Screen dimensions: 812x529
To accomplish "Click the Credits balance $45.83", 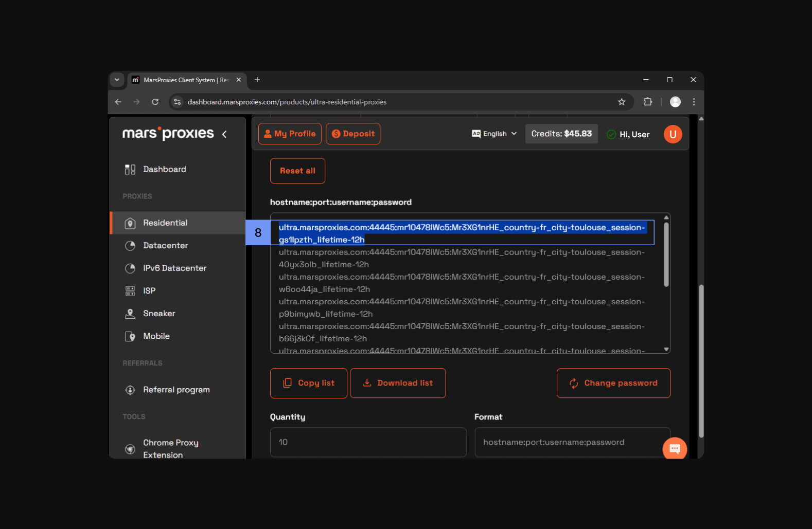I will 561,134.
